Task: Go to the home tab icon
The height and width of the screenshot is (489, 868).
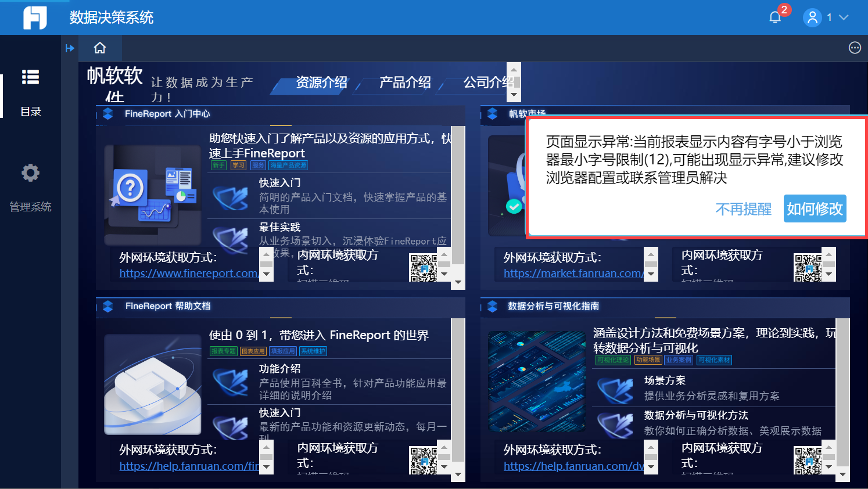Action: pos(100,48)
